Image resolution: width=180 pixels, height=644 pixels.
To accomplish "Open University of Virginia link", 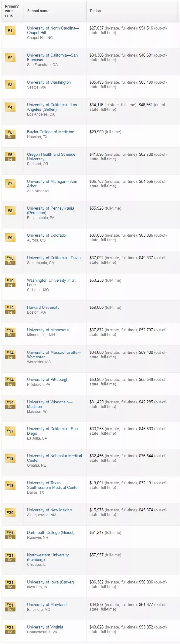I will 45,627.
